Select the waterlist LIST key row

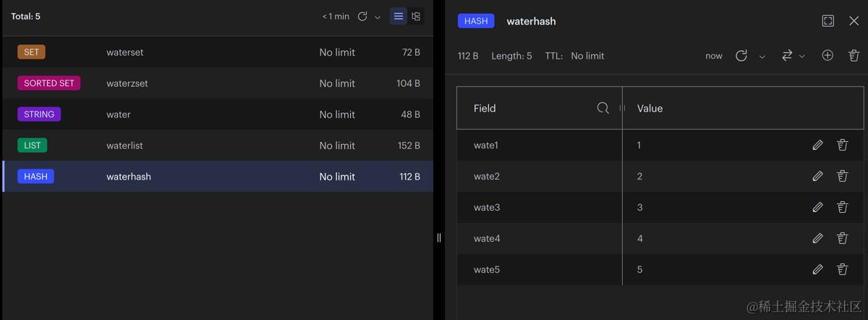[217, 146]
